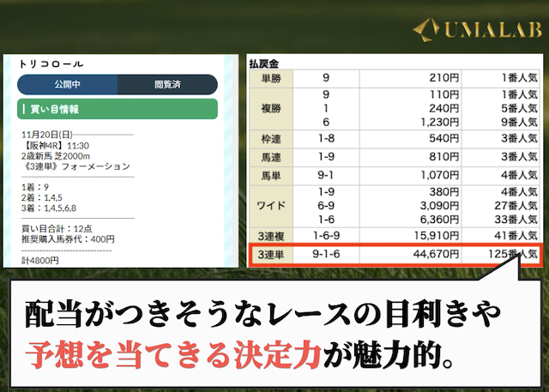Click the 1-6-9 combination cell
The height and width of the screenshot is (392, 549).
[x=326, y=236]
